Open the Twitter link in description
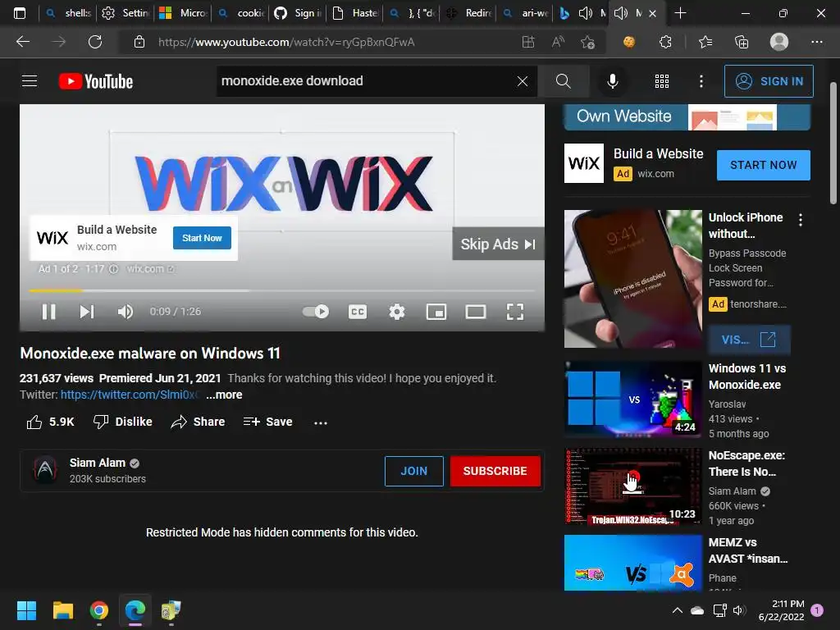This screenshot has height=630, width=840. (x=129, y=395)
